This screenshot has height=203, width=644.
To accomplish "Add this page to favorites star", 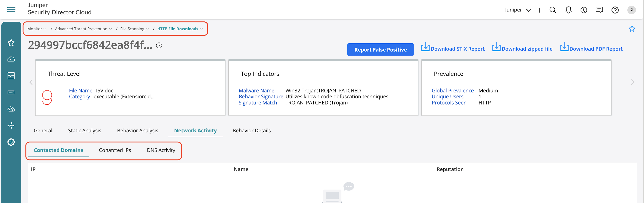I will click(632, 29).
